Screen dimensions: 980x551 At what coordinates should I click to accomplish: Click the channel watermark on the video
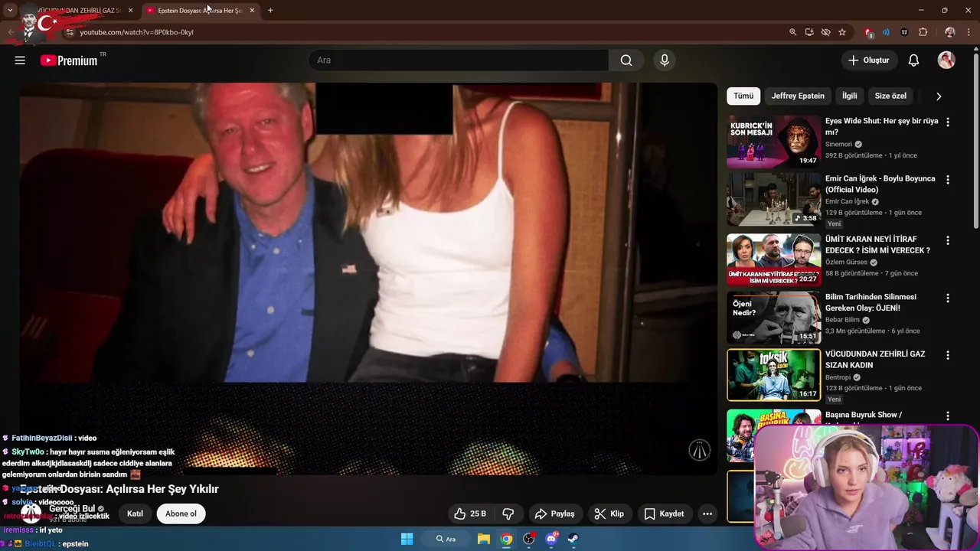(x=699, y=450)
